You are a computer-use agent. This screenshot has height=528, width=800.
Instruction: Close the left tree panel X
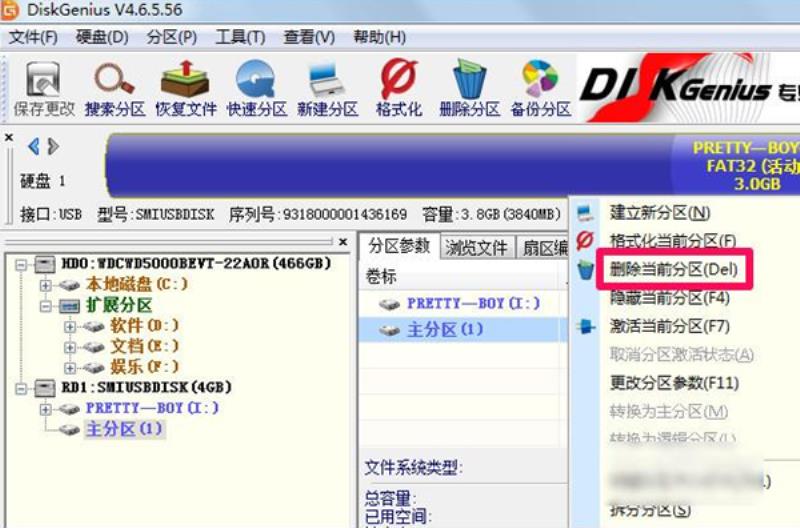[x=343, y=241]
